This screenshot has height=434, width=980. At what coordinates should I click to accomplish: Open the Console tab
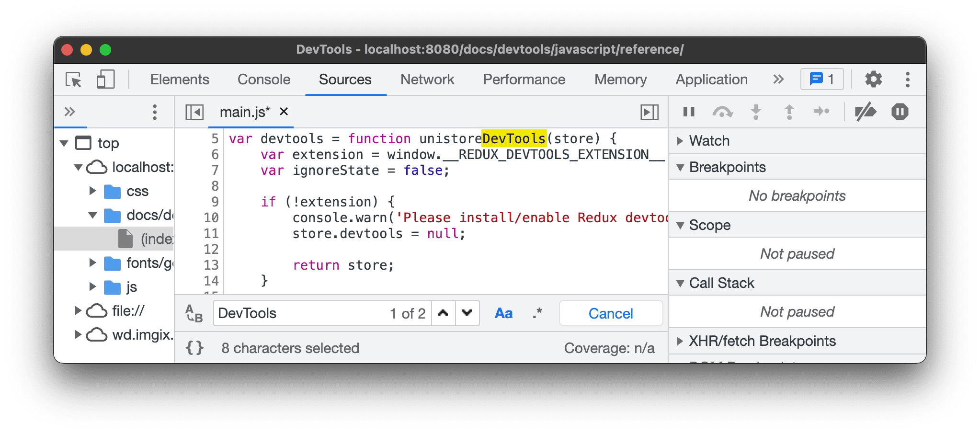(264, 80)
